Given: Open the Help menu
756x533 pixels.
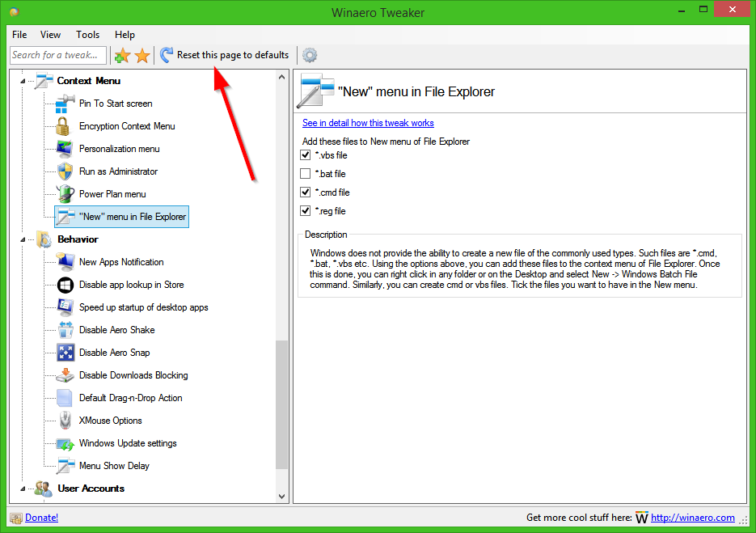Looking at the screenshot, I should [125, 35].
